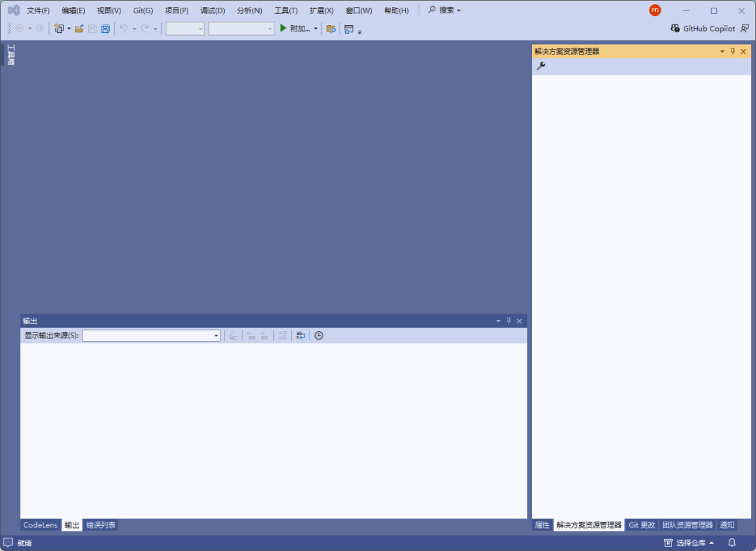Click the Visual Studio logo icon
The width and height of the screenshot is (756, 551).
click(14, 10)
